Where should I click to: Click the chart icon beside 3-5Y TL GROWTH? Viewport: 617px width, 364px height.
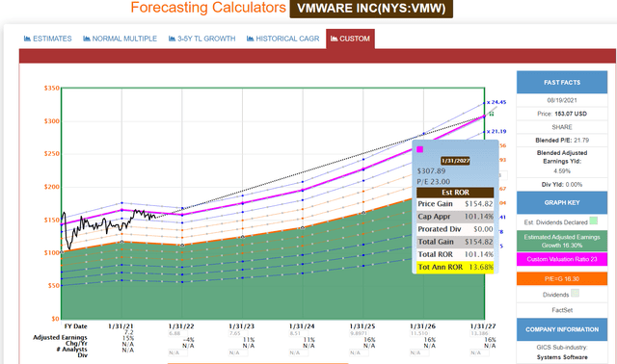pyautogui.click(x=172, y=39)
